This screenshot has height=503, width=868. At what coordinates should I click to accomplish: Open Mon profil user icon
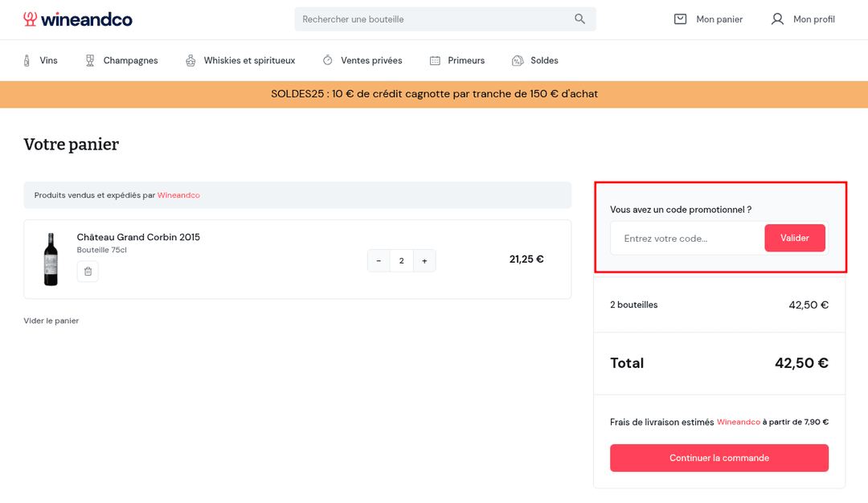(777, 19)
